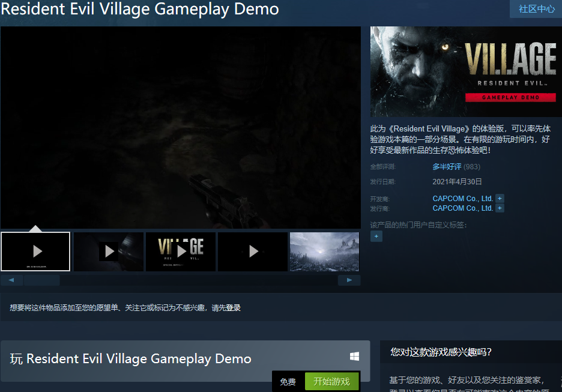The image size is (562, 392).
Task: Select the first highlighted video thumbnail
Action: click(35, 252)
